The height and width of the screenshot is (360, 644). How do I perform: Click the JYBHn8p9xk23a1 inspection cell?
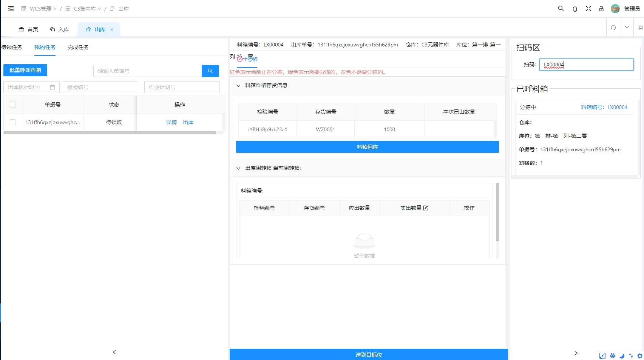267,129
